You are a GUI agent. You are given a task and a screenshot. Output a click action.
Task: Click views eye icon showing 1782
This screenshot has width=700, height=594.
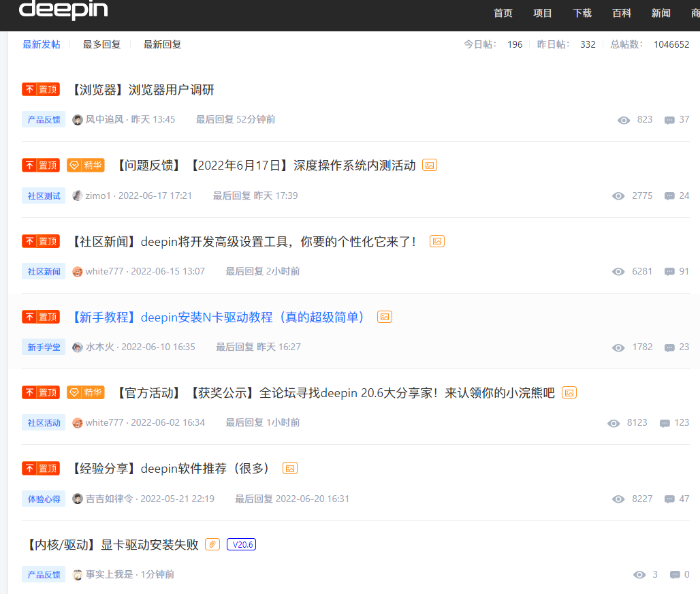click(618, 347)
